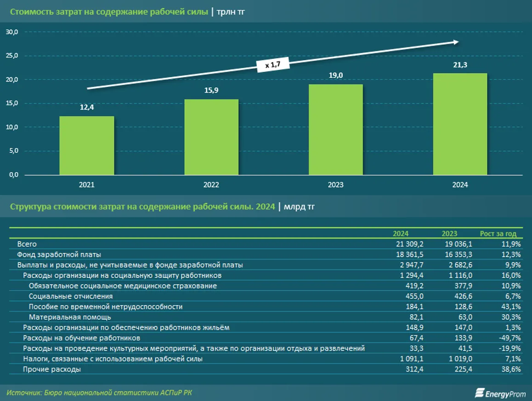Select the green 2021 bar
Viewport: 532px width, 401px height.
click(x=87, y=145)
